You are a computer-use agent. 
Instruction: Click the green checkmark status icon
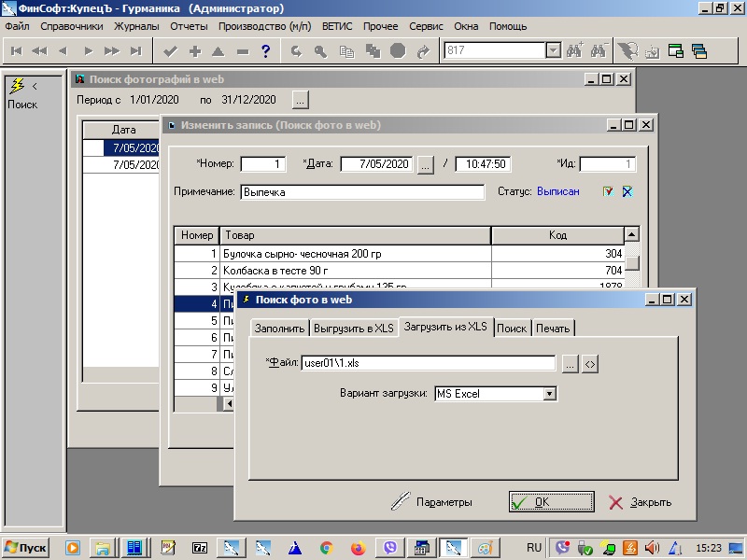point(608,192)
